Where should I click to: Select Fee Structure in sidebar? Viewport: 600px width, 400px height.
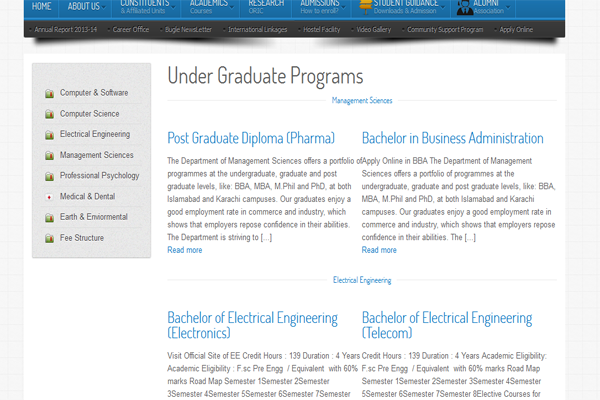point(82,238)
